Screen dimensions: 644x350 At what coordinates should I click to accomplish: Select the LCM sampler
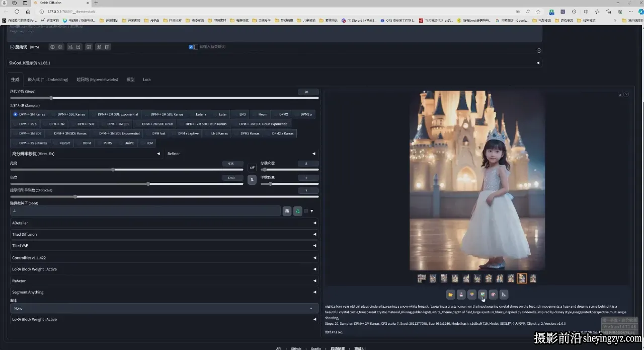147,143
